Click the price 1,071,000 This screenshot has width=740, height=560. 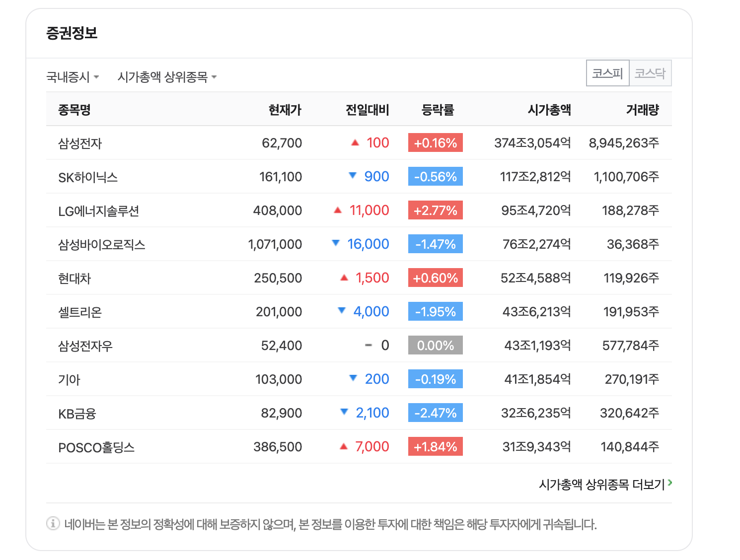275,244
